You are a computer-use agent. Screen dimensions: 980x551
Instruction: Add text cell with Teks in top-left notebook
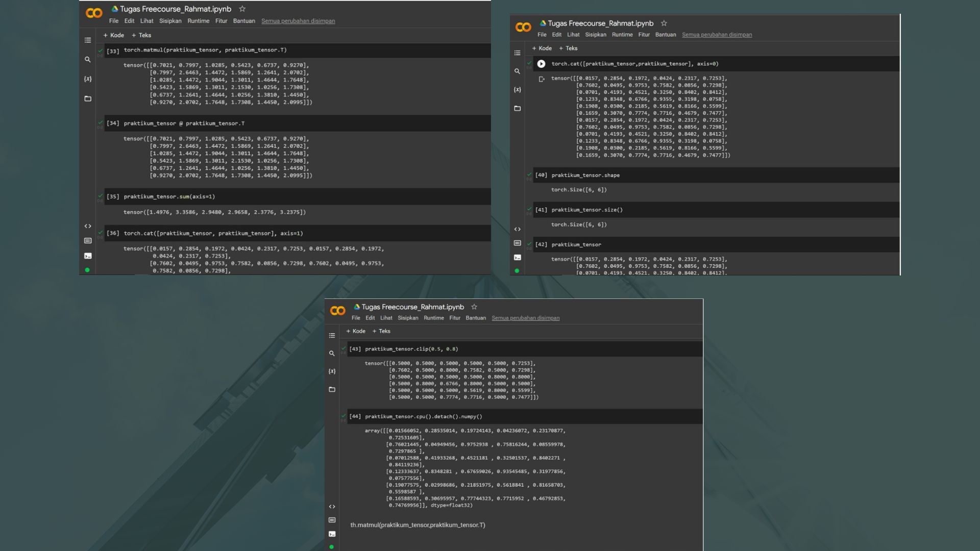coord(141,35)
